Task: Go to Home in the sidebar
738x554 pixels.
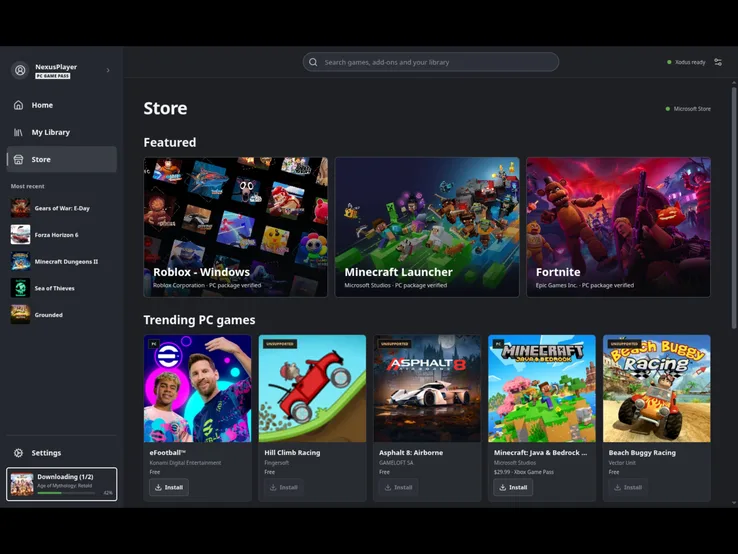Action: pyautogui.click(x=62, y=105)
